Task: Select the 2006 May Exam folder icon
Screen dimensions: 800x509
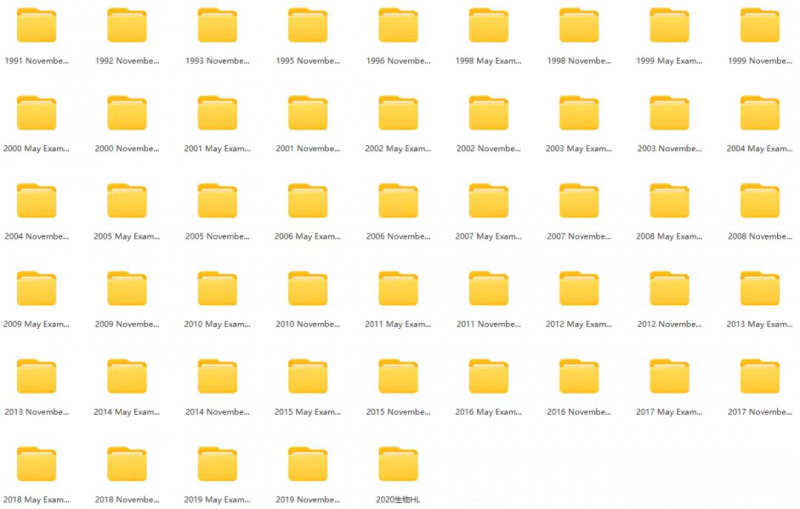Action: click(x=308, y=200)
